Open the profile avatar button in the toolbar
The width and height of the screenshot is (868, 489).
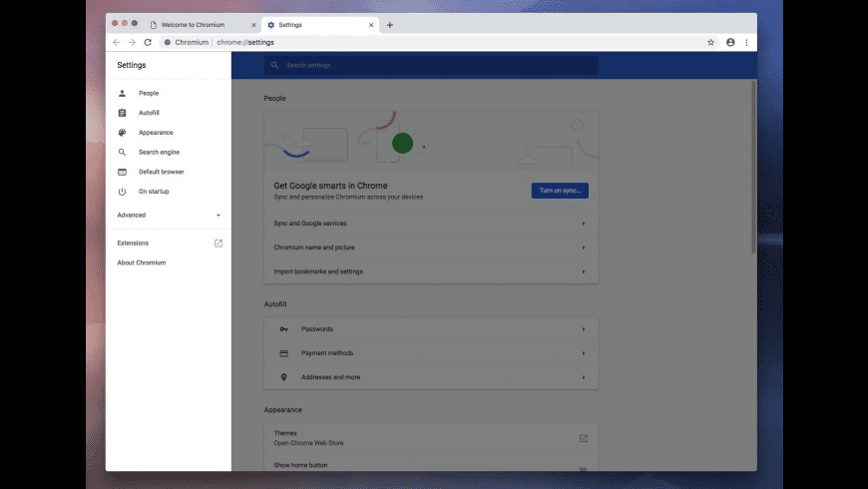(x=730, y=42)
